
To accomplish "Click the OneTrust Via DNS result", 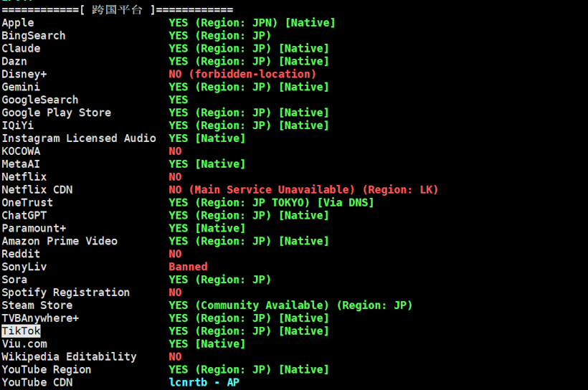I will pyautogui.click(x=271, y=203).
